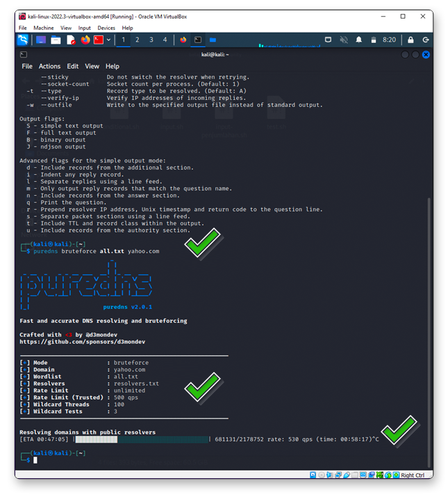Click the terminal vertical scrollbar

pyautogui.click(x=429, y=332)
